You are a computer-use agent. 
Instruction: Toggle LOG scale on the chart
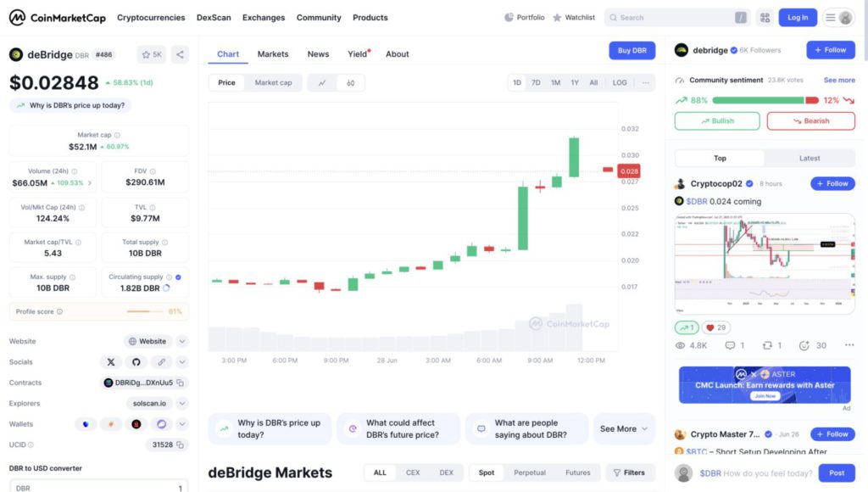click(x=620, y=82)
